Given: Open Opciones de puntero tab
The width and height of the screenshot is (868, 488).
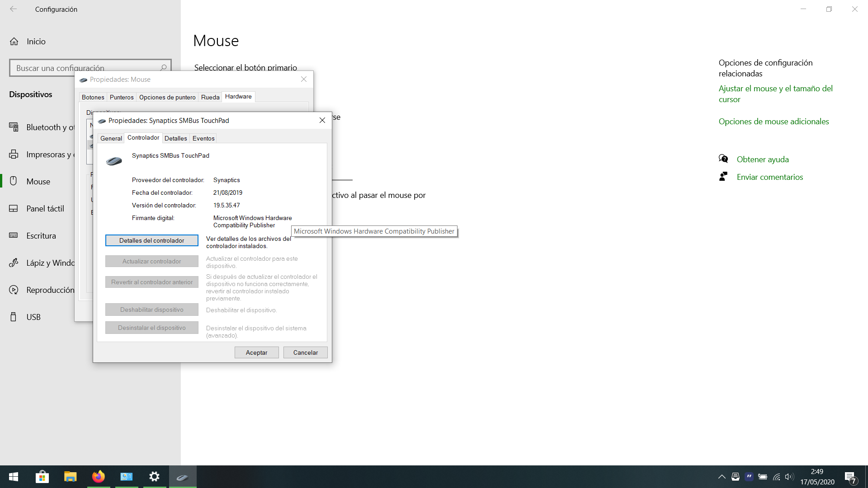Looking at the screenshot, I should click(167, 97).
